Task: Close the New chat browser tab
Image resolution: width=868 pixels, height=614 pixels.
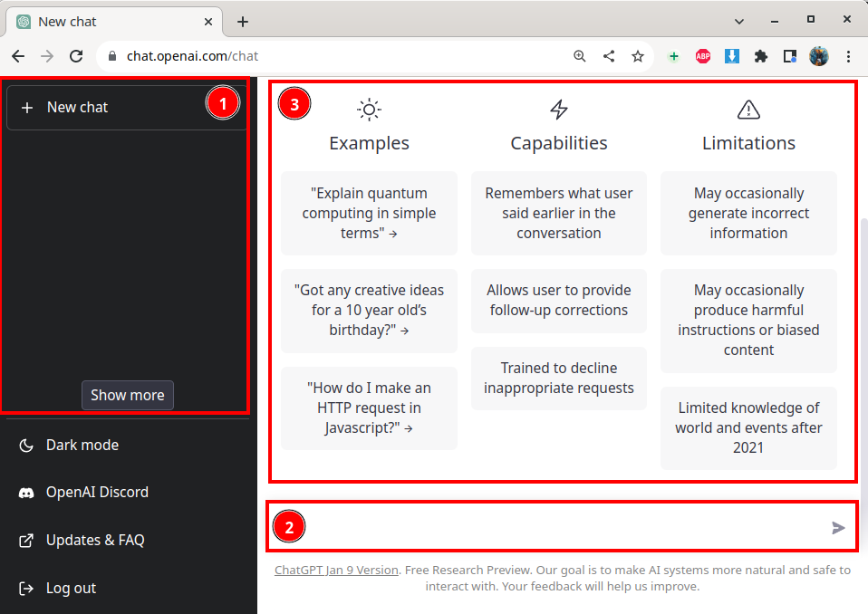Action: (208, 22)
